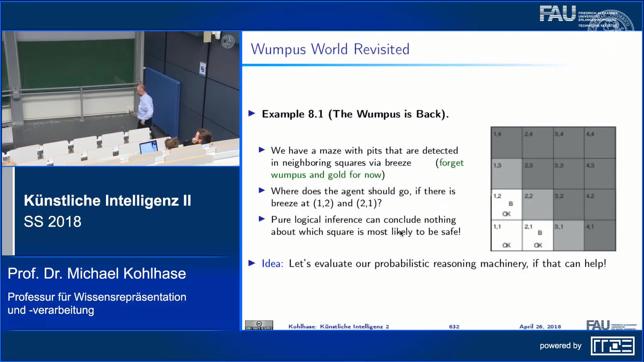This screenshot has width=644, height=362.
Task: Click the university seal in camera view
Action: point(228,42)
